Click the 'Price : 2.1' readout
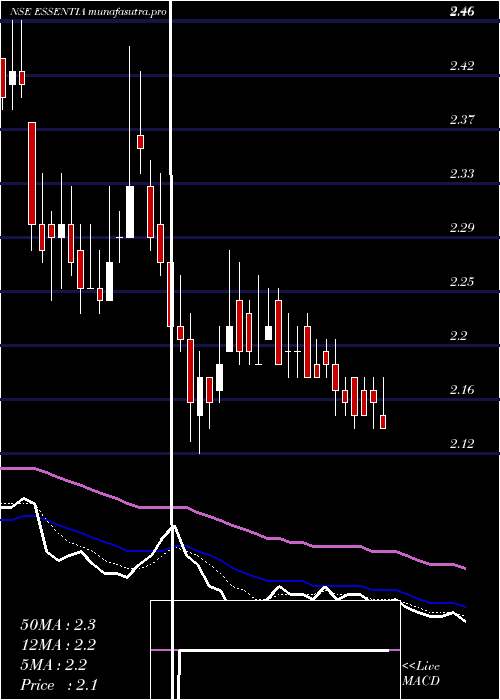The image size is (500, 700). coord(59,685)
